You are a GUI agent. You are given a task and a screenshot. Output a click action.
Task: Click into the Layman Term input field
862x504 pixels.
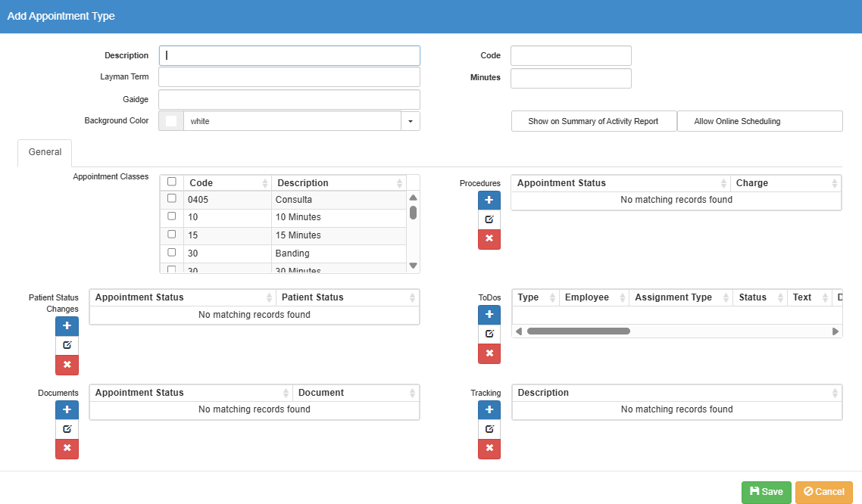pos(289,77)
